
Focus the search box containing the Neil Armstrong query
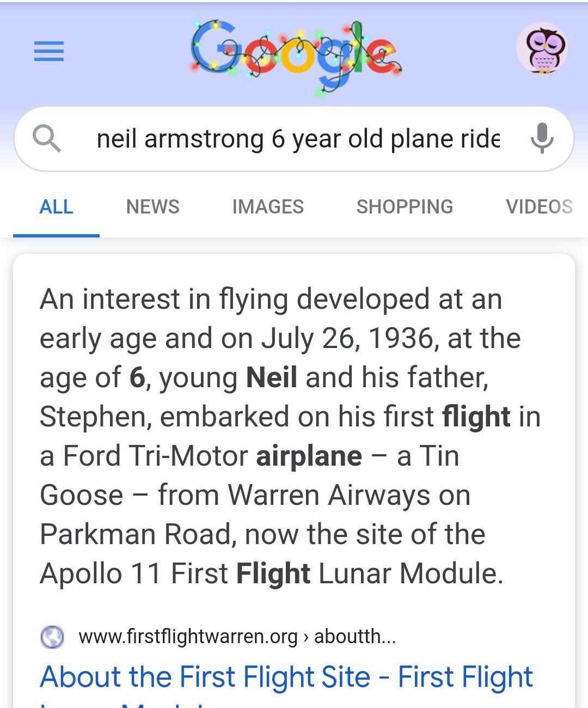point(297,139)
